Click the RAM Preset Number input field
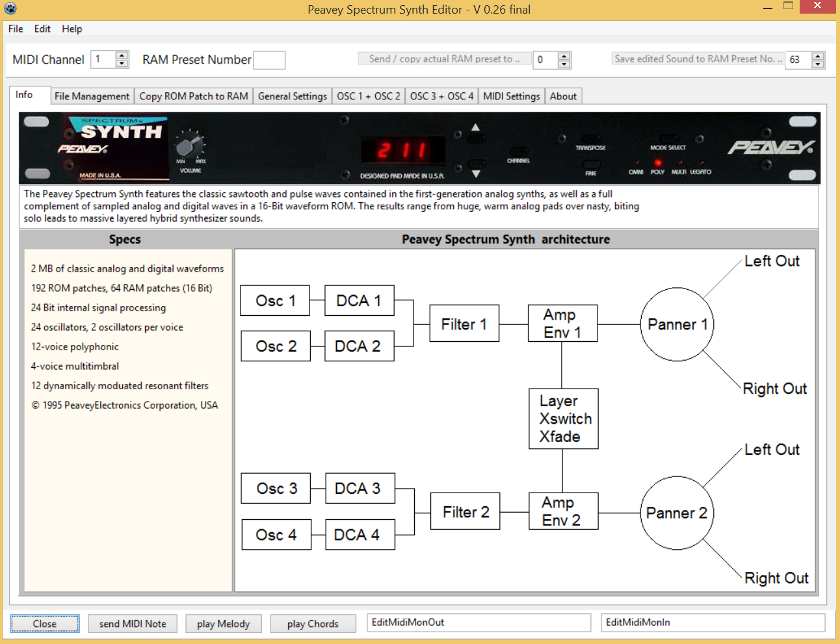Viewport: 840px width, 644px height. (x=269, y=60)
